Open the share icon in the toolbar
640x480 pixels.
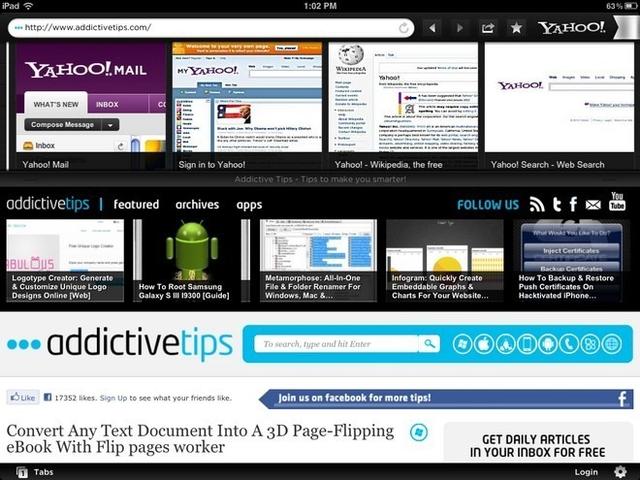(x=488, y=28)
